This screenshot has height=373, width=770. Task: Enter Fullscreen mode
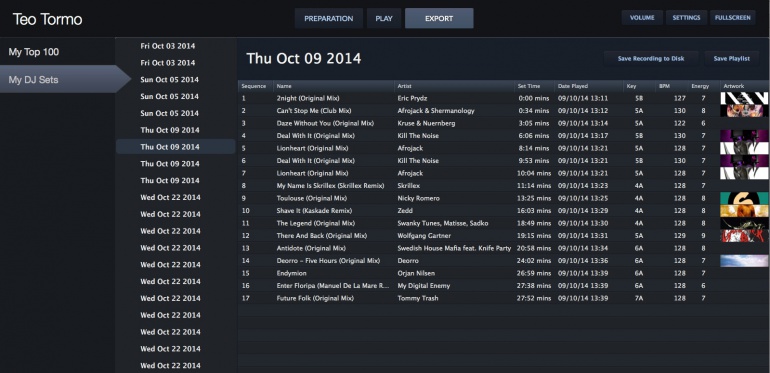click(732, 18)
